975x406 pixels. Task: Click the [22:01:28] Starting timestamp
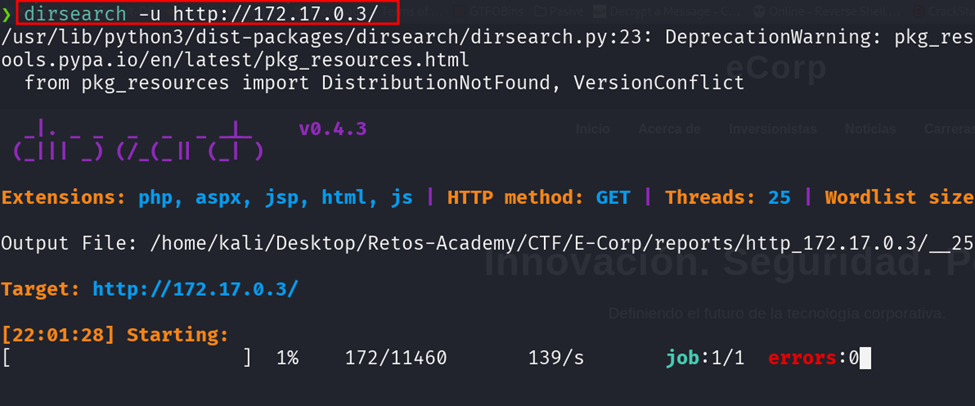115,335
